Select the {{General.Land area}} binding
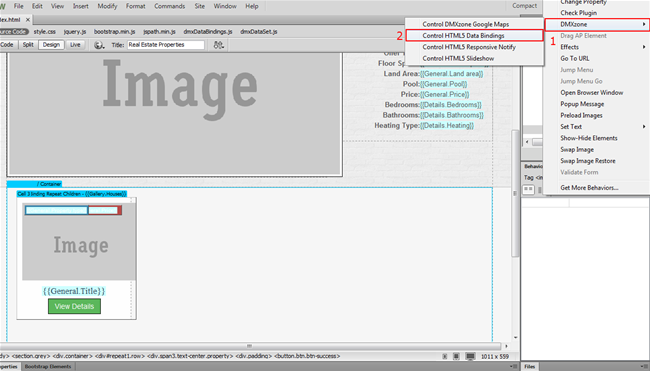Viewport: 650px width, 371px height. 451,74
